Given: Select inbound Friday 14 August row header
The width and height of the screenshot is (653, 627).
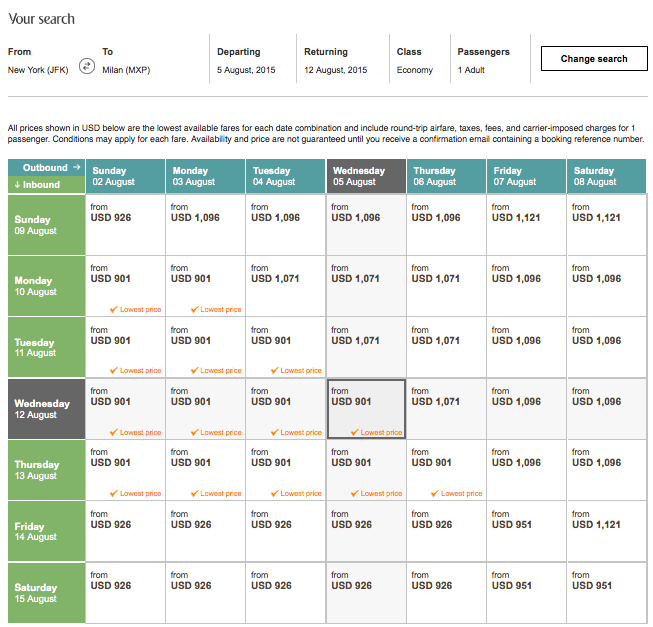Looking at the screenshot, I should [x=47, y=531].
